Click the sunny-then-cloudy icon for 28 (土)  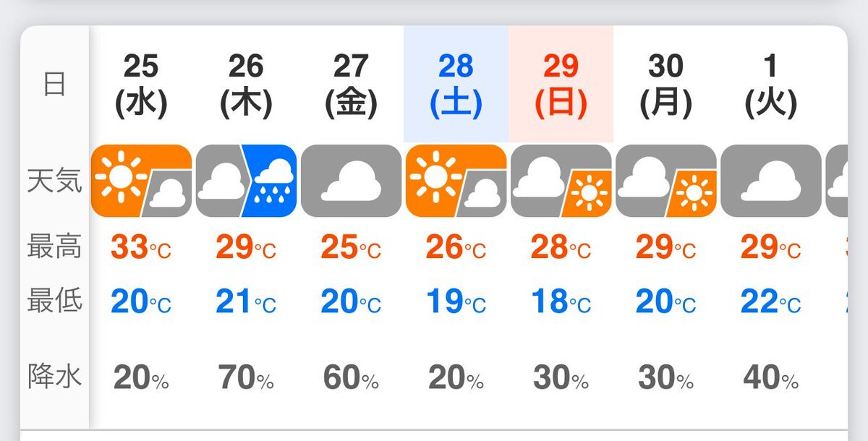click(x=456, y=181)
